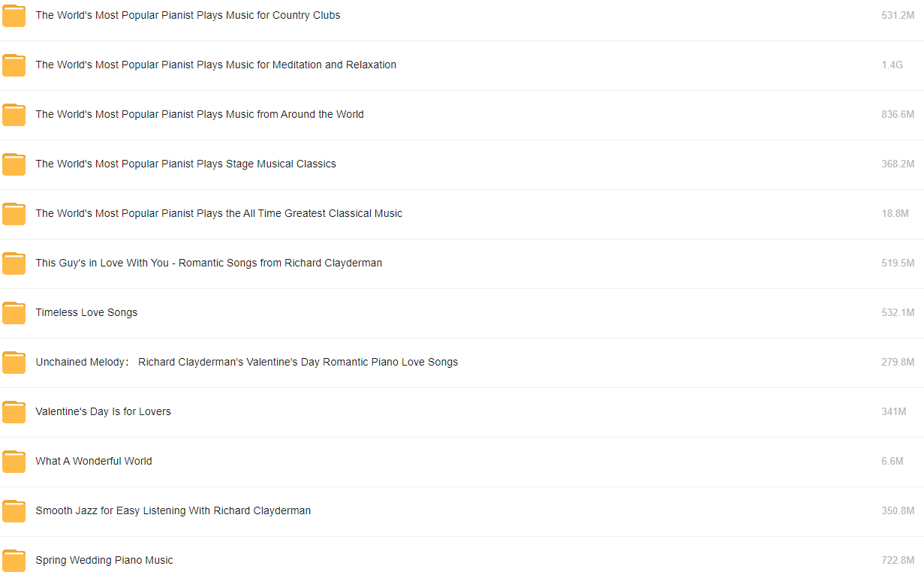Click the 350.8M size of Smooth Jazz folder
The height and width of the screenshot is (578, 924).
898,511
